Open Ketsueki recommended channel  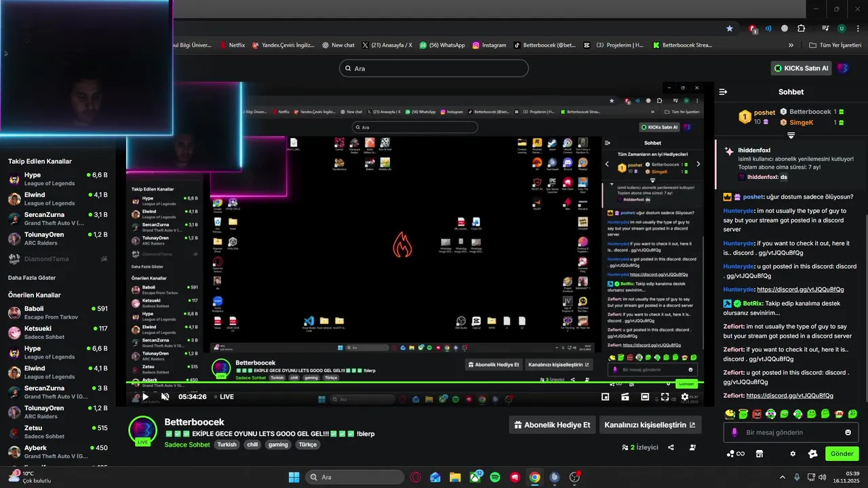pyautogui.click(x=58, y=332)
